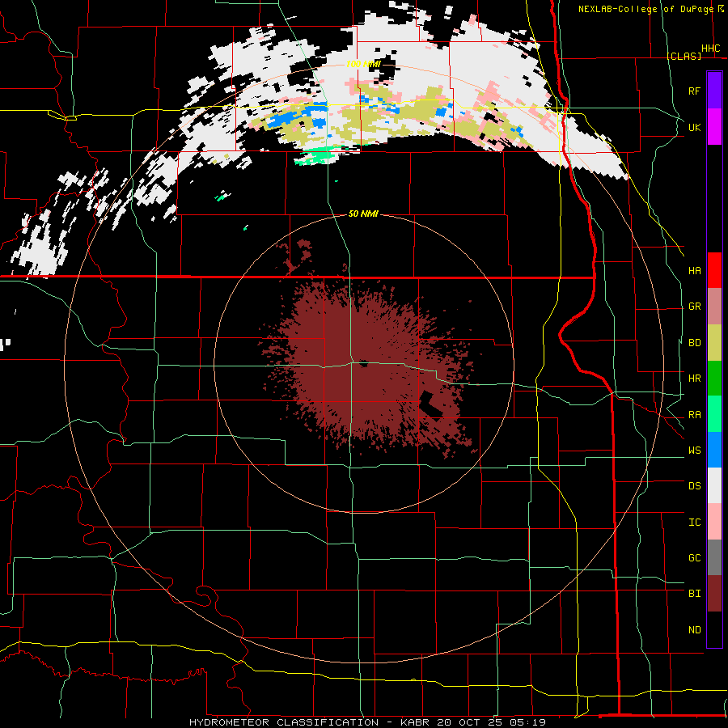Click the 20 OCT 25 date text
The height and width of the screenshot is (728, 728).
pyautogui.click(x=468, y=722)
